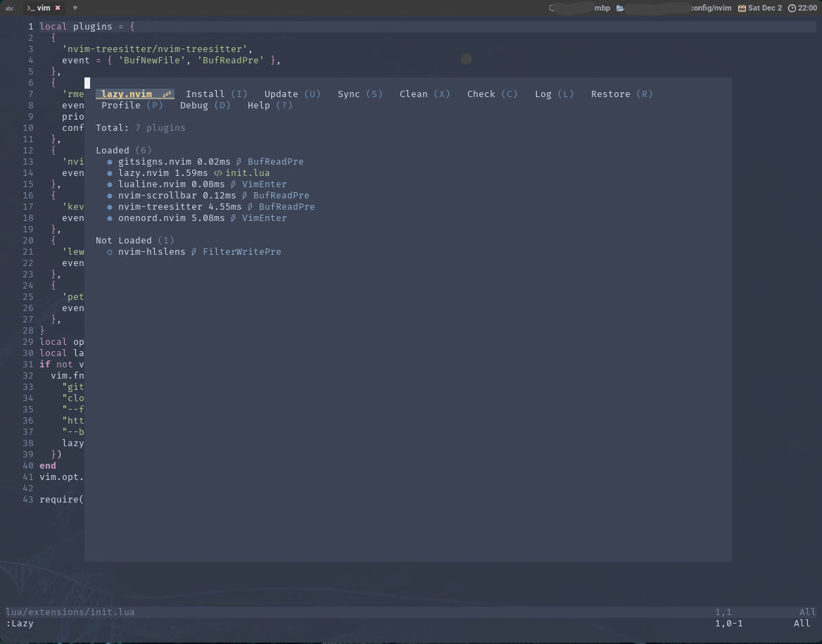
Task: Click the Loaded (6) section heading
Action: point(124,151)
